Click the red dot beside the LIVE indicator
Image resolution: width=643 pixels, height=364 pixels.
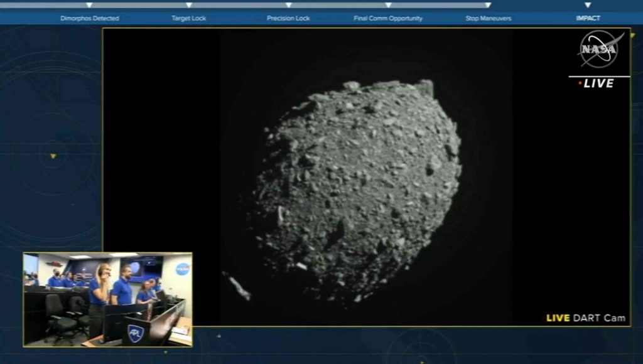coord(578,81)
